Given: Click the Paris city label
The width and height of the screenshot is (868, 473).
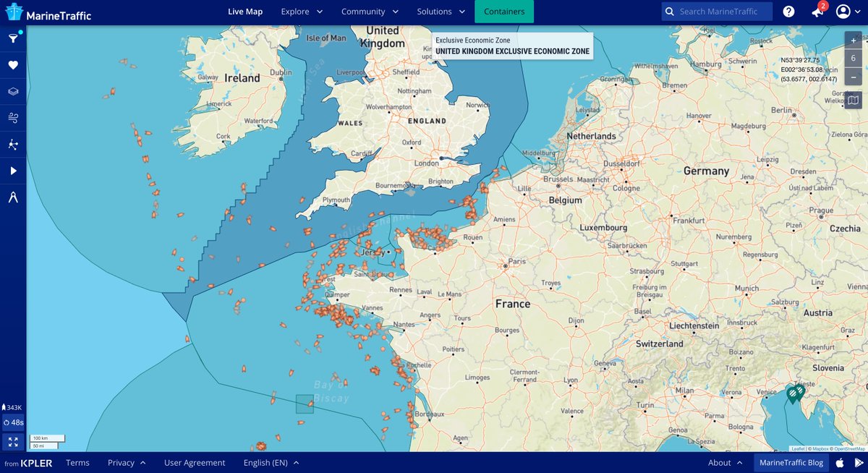Looking at the screenshot, I should click(517, 261).
